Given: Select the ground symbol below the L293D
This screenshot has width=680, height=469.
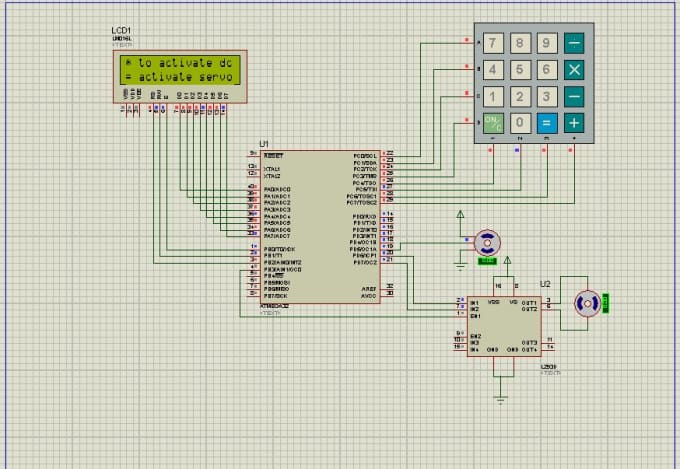Looking at the screenshot, I should coord(500,400).
